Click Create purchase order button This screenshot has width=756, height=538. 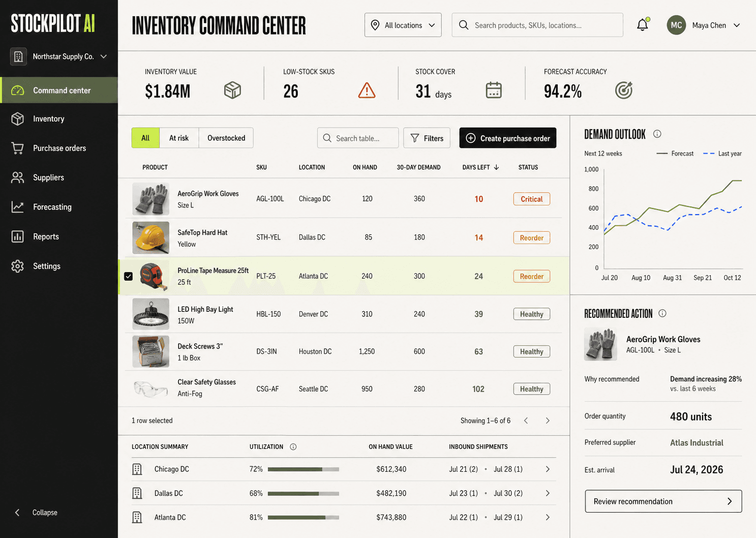pyautogui.click(x=508, y=138)
